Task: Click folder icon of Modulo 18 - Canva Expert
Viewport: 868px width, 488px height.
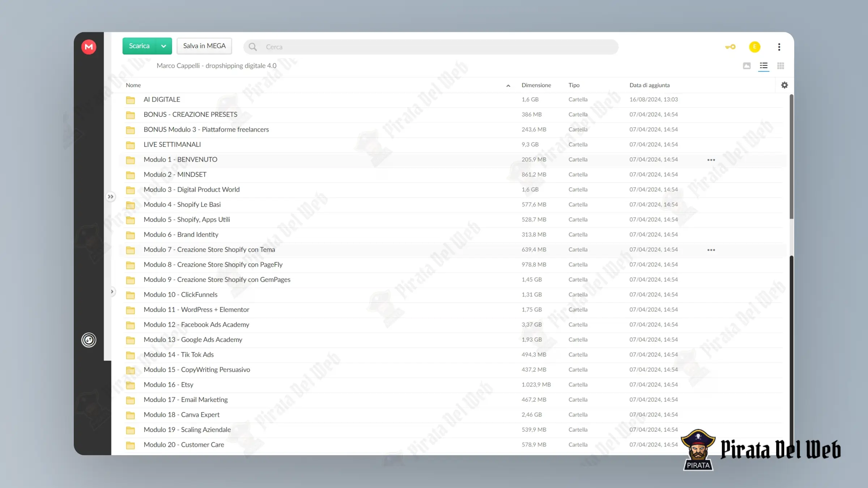Action: pos(130,415)
